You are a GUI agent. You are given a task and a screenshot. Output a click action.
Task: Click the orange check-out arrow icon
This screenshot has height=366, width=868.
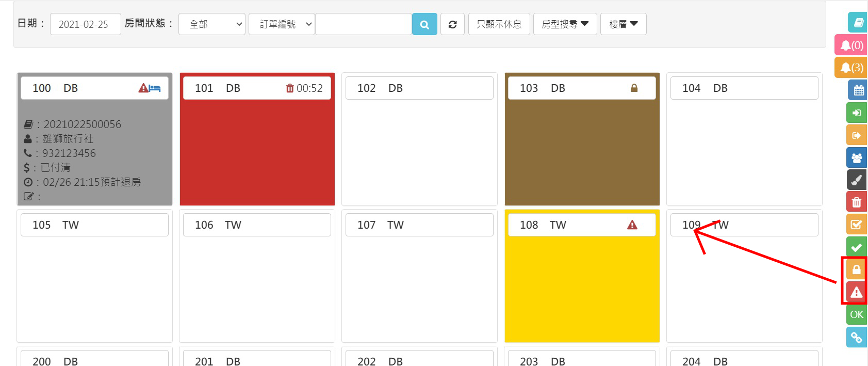(857, 135)
